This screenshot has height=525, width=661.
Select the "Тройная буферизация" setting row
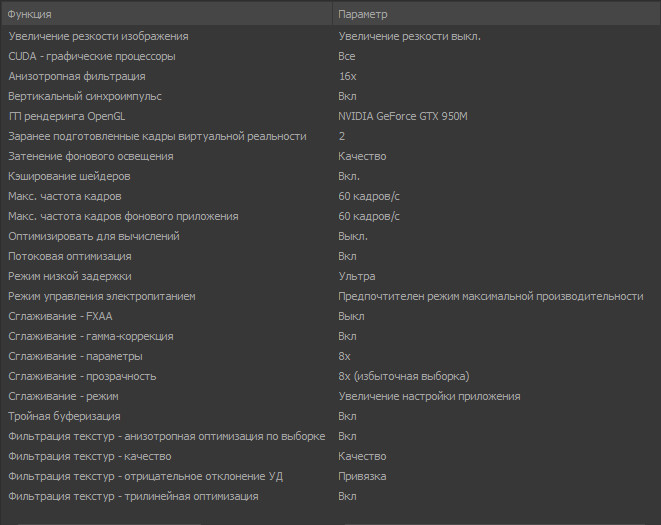[x=64, y=416]
